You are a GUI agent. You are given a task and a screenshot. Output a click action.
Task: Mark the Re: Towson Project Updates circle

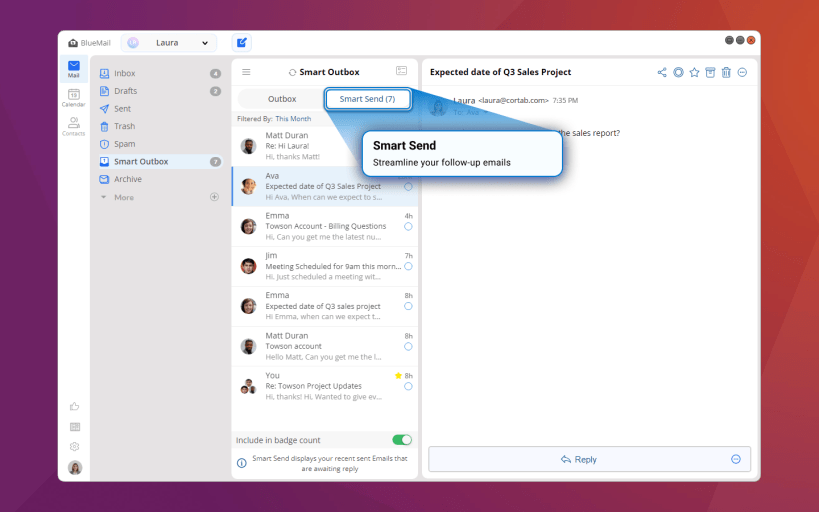tap(408, 386)
